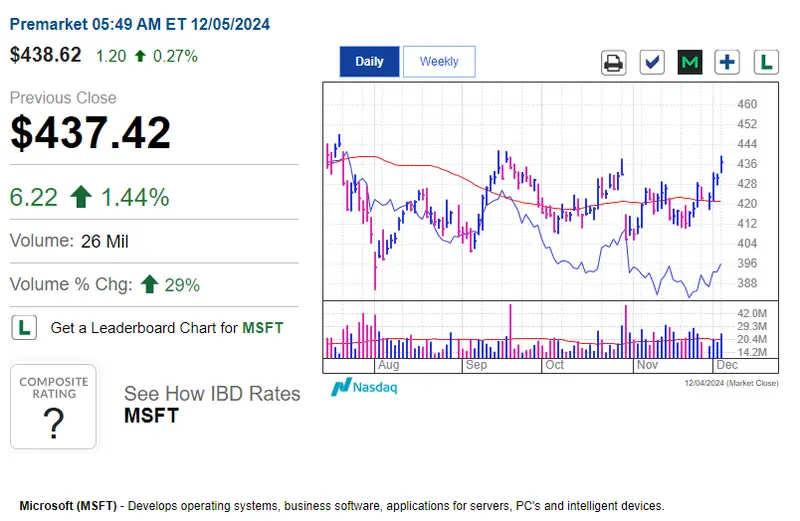Click the Composite Rating question mark box
800x521 pixels.
[x=54, y=407]
